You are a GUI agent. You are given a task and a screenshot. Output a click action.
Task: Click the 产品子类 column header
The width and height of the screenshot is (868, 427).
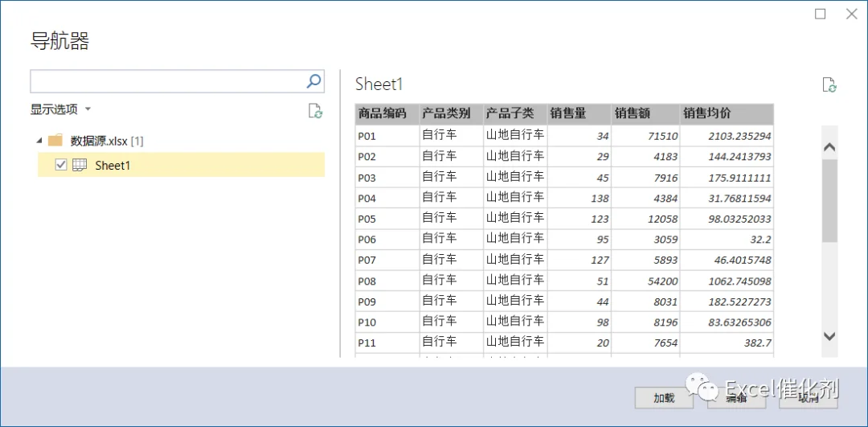pyautogui.click(x=515, y=114)
